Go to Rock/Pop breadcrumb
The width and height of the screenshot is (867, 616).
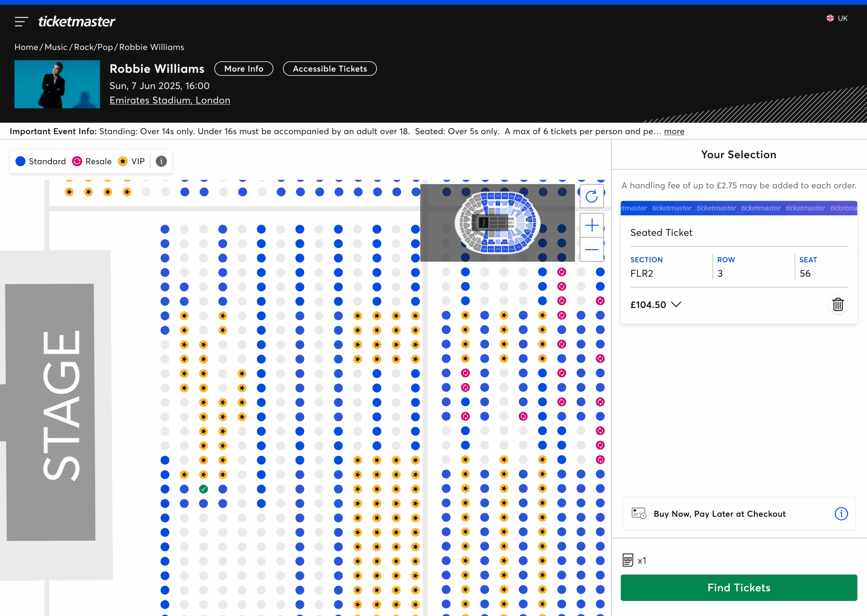coord(93,47)
